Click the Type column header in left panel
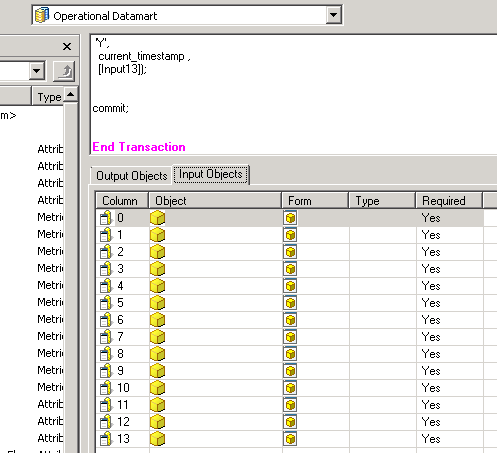 click(x=49, y=97)
